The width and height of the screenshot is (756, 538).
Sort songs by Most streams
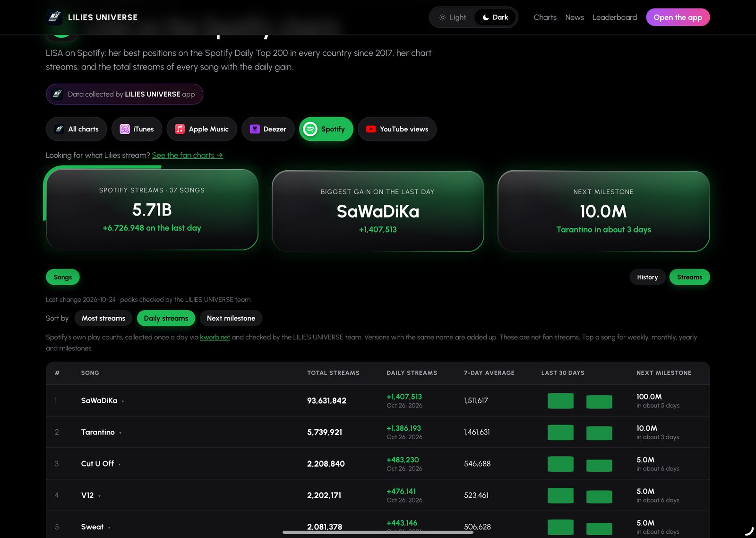pos(103,318)
